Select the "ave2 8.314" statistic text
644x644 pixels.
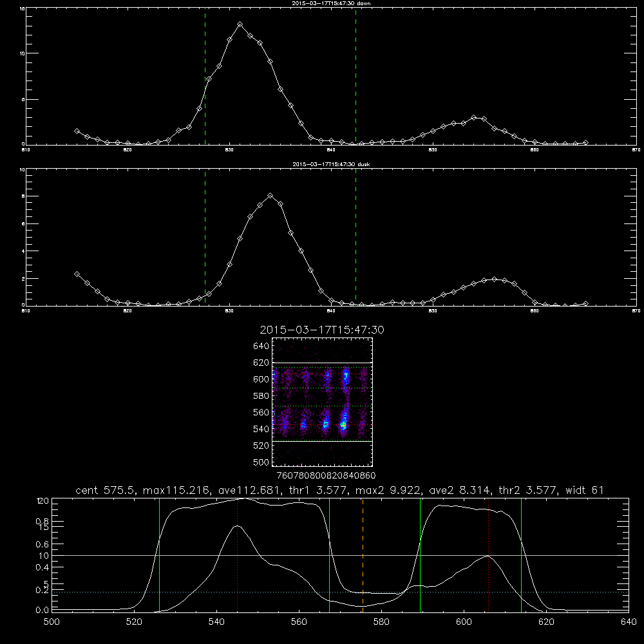(459, 490)
